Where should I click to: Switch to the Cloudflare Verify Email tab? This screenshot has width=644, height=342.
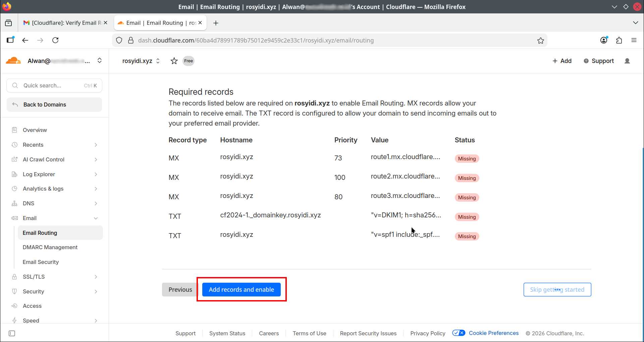(x=64, y=23)
